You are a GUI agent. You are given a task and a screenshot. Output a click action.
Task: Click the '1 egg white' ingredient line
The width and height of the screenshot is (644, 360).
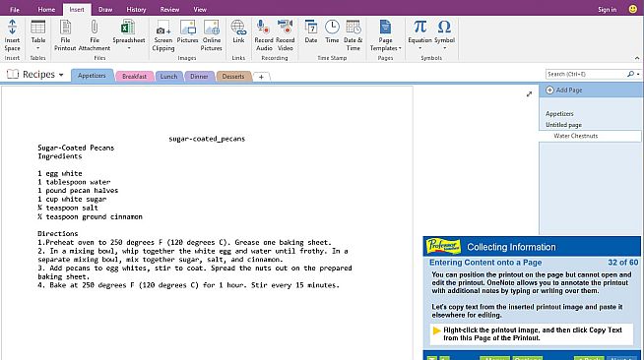click(60, 173)
